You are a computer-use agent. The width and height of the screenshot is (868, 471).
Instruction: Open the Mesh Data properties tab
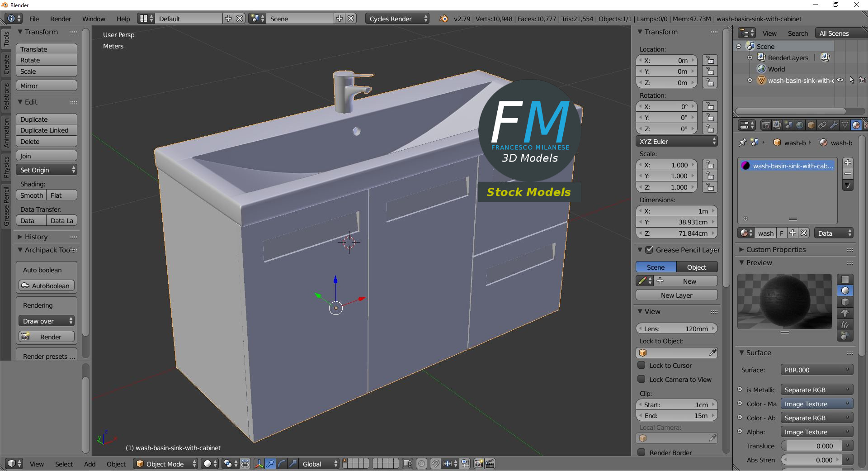point(845,125)
